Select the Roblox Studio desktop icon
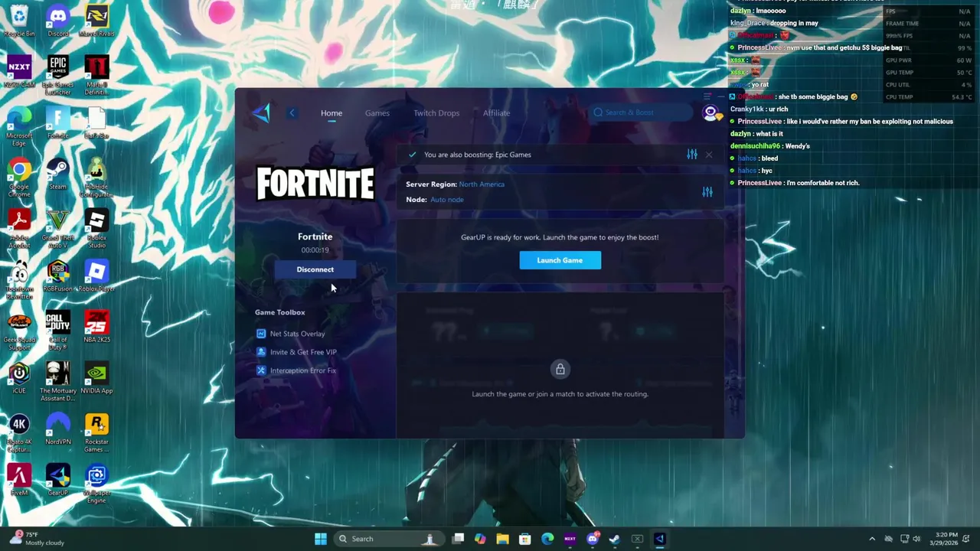980x551 pixels. point(96,229)
